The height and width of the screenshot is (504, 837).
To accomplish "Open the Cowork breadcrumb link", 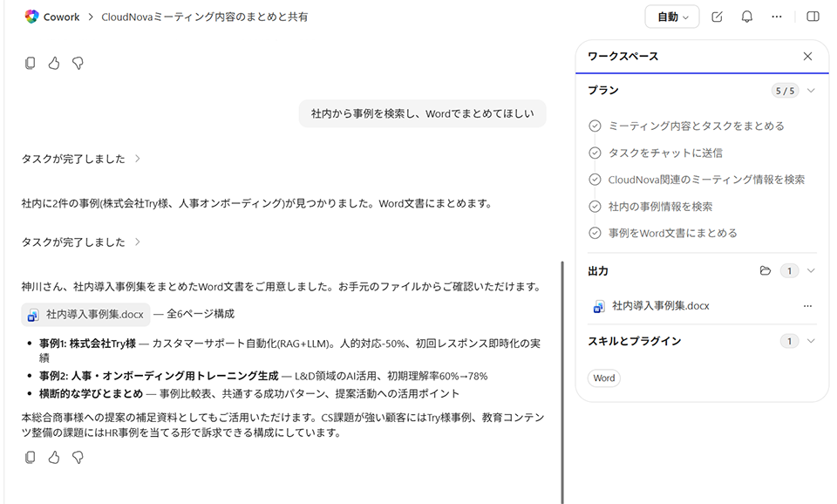I will [61, 17].
